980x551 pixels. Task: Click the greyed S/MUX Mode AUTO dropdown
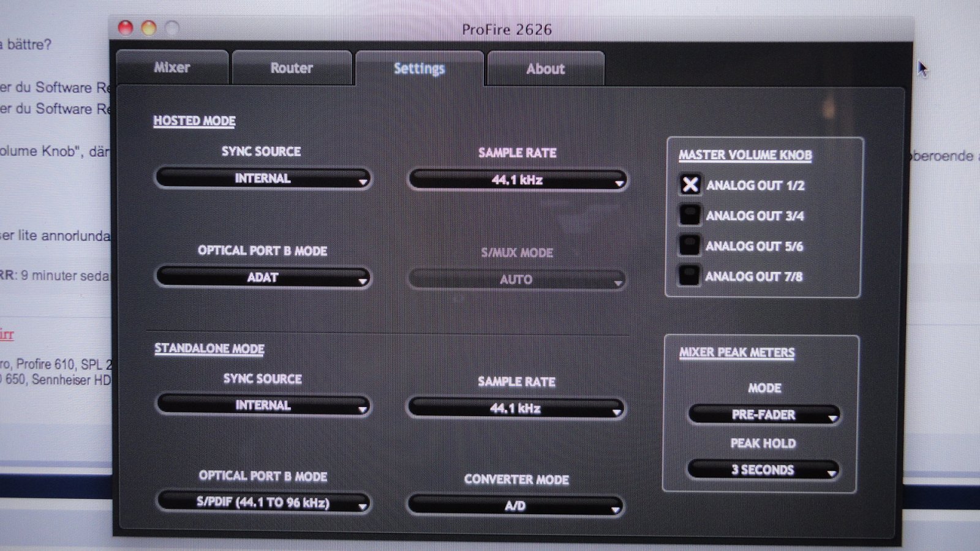click(516, 280)
